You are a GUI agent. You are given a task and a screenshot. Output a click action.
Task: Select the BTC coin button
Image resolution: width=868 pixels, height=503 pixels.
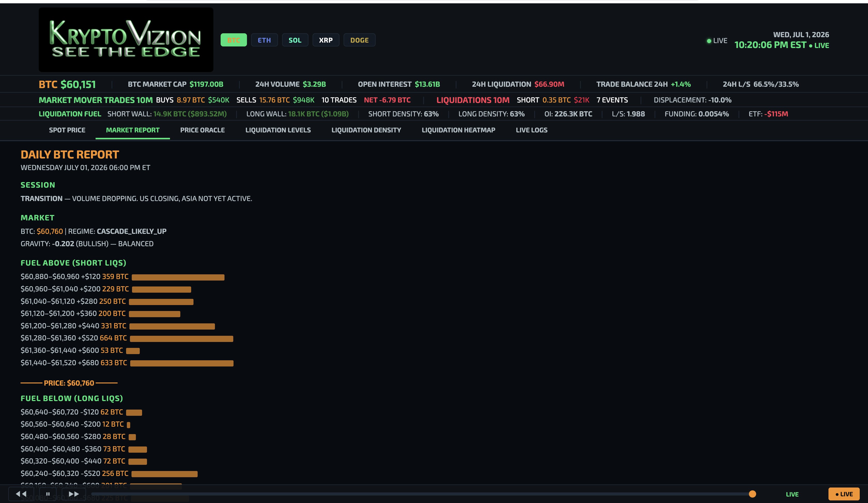click(x=234, y=40)
